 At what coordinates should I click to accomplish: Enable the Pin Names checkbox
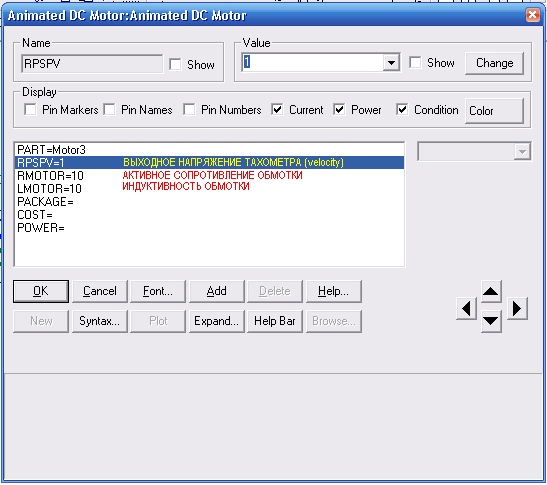(x=110, y=110)
